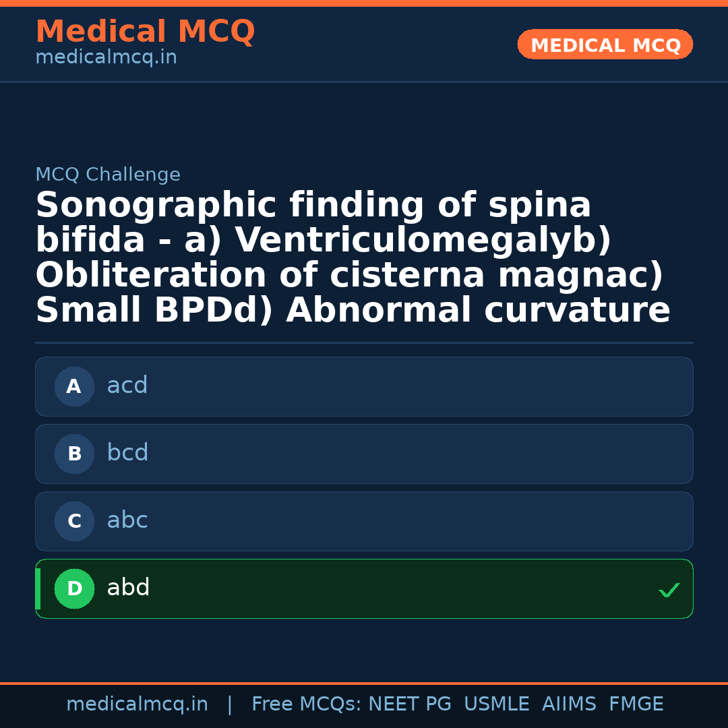Click the MCQ Challenge label
Viewport: 728px width, 728px height.
tap(108, 175)
